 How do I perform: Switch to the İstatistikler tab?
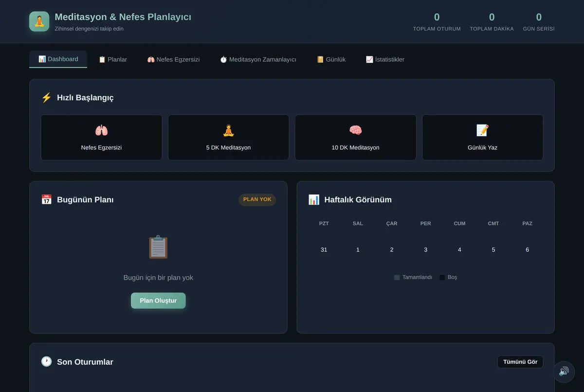(x=385, y=59)
